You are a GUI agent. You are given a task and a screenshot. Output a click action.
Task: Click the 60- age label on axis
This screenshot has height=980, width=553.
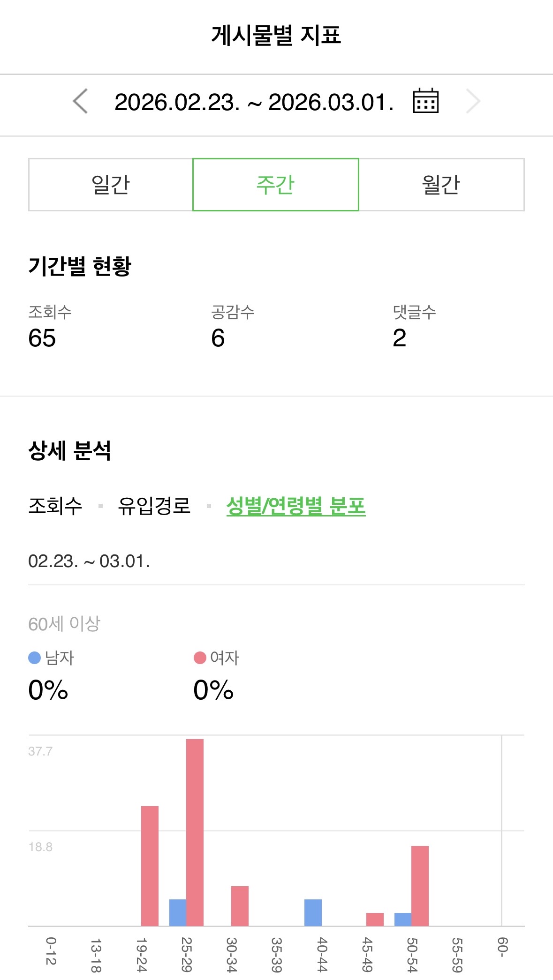pyautogui.click(x=502, y=948)
